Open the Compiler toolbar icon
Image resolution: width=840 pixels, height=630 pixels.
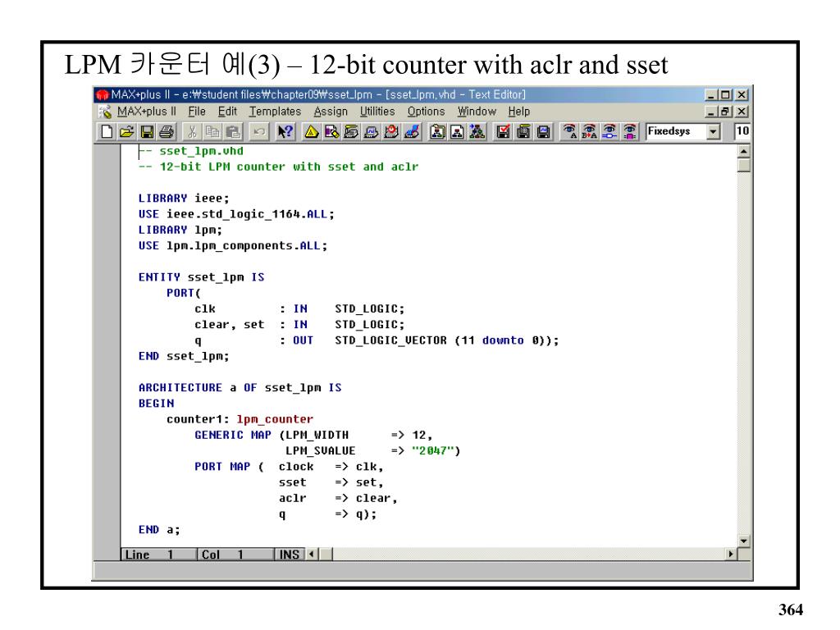(351, 131)
